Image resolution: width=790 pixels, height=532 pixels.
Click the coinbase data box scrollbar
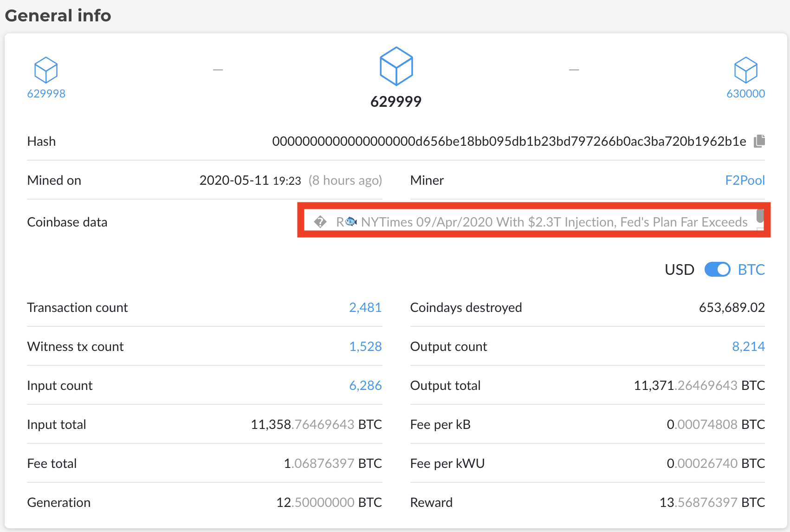[x=760, y=216]
